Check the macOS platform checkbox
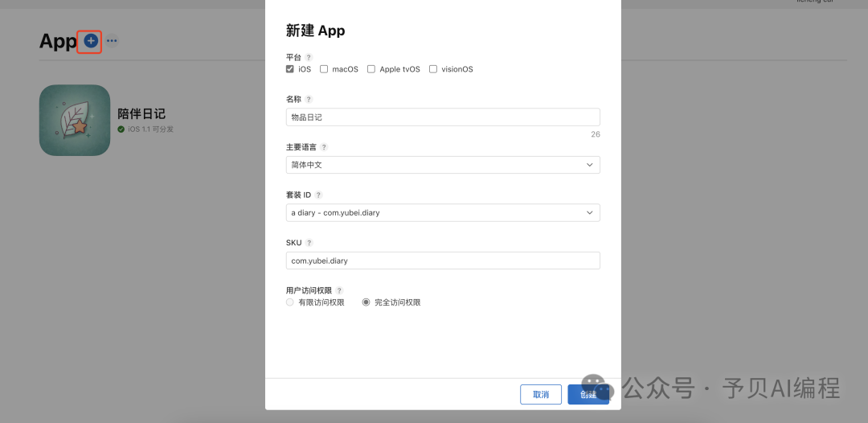 [x=324, y=69]
